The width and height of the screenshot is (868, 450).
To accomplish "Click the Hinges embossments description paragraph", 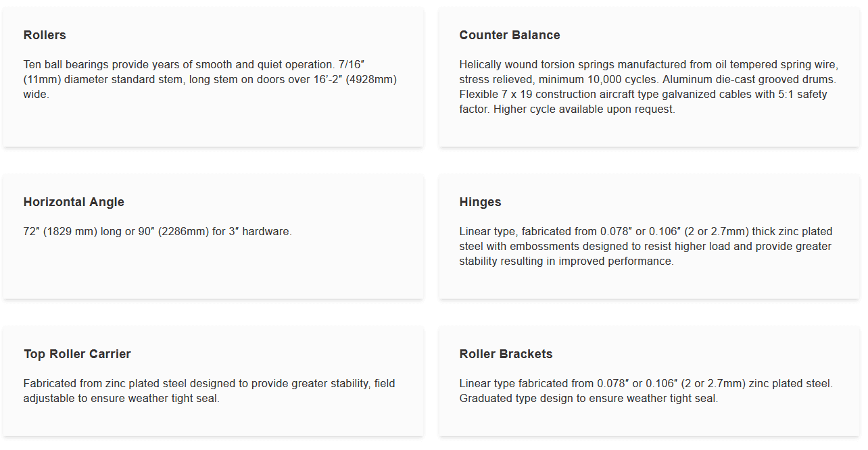I will click(x=646, y=247).
